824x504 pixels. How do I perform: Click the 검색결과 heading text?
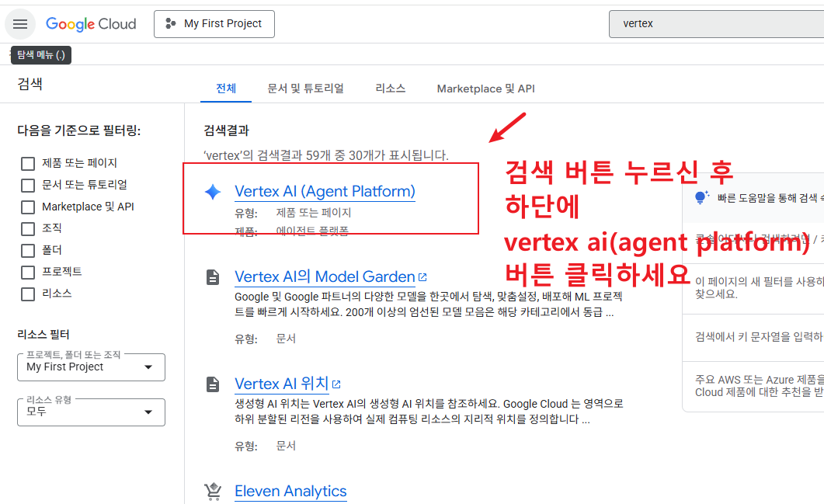tap(227, 130)
